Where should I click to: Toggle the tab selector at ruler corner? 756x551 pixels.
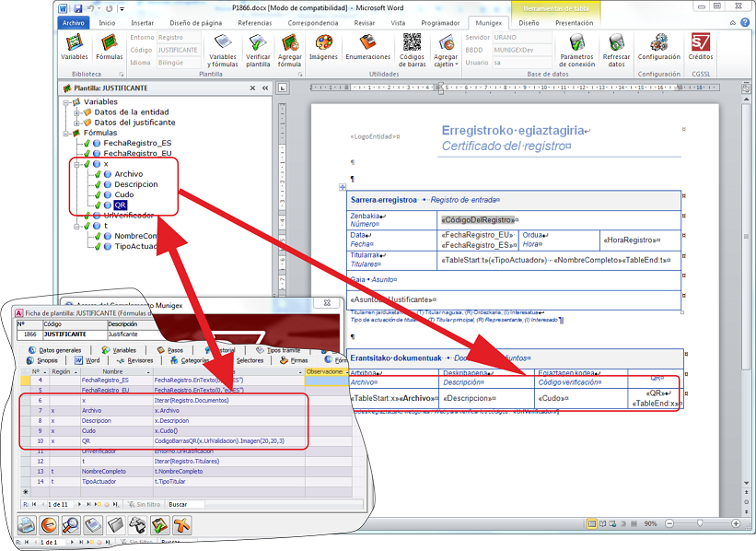click(x=283, y=88)
